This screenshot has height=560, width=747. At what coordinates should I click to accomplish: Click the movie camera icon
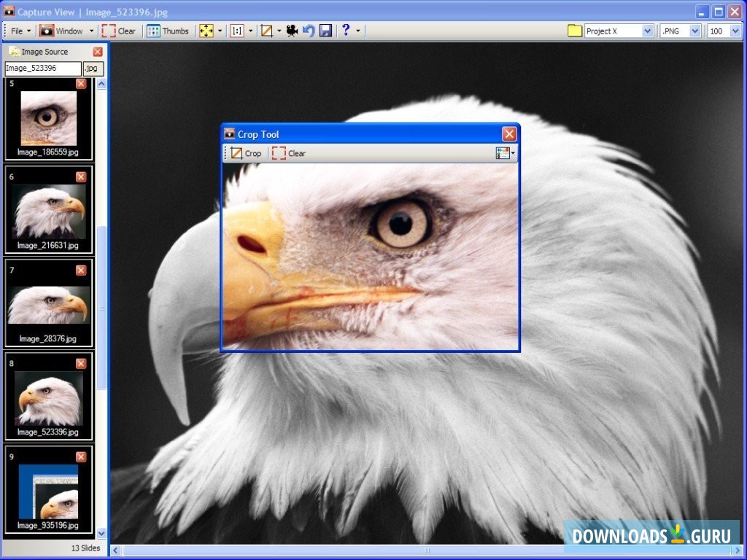coord(292,31)
